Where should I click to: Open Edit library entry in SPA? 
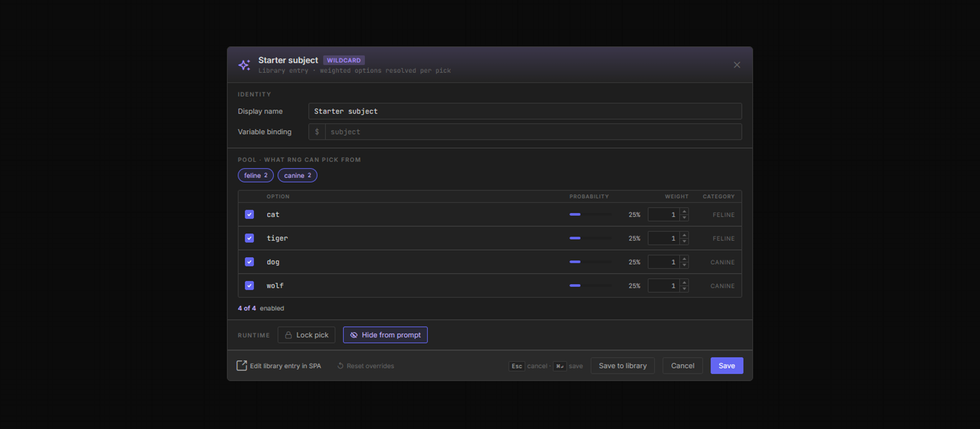click(279, 366)
